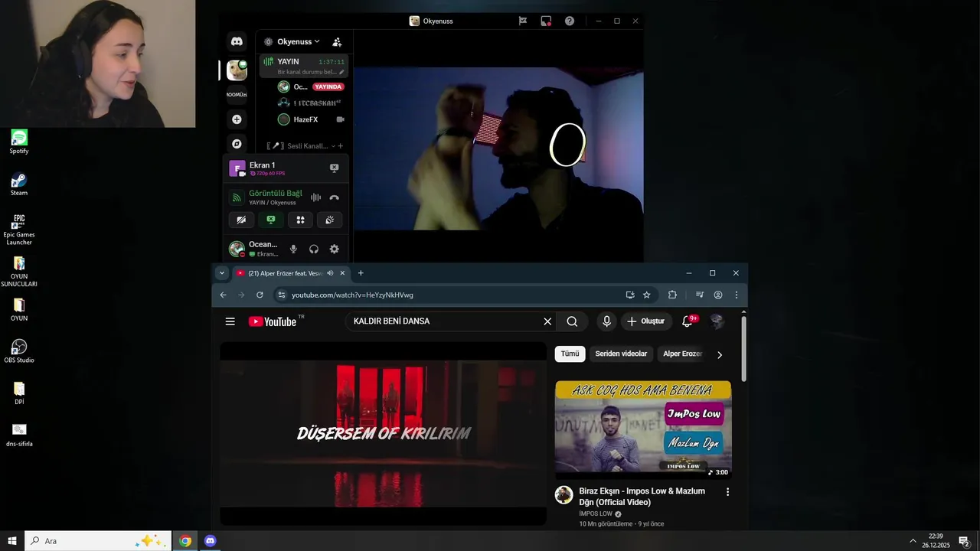Viewport: 980px width, 551px height.
Task: Select the Tümü filter chip
Action: tap(570, 354)
